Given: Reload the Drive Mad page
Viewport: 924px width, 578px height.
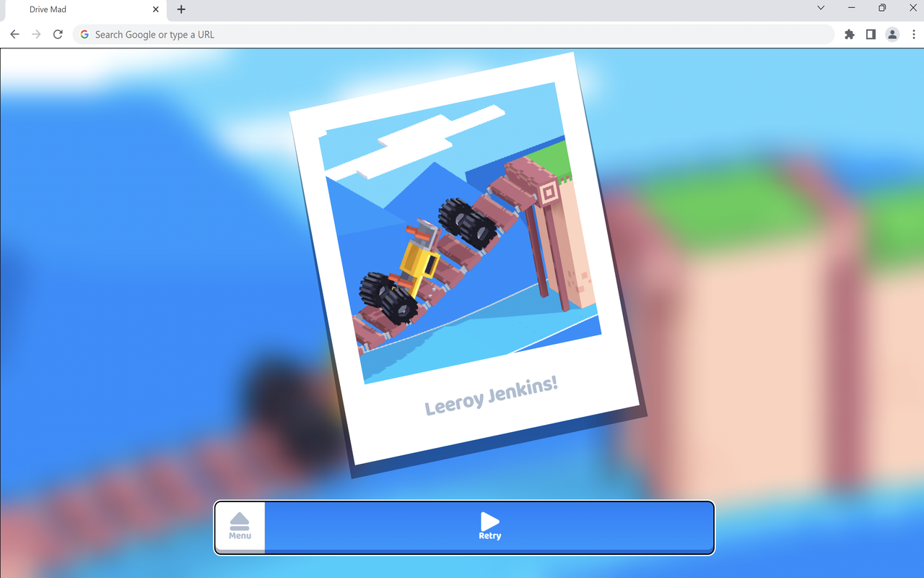Looking at the screenshot, I should coord(58,34).
